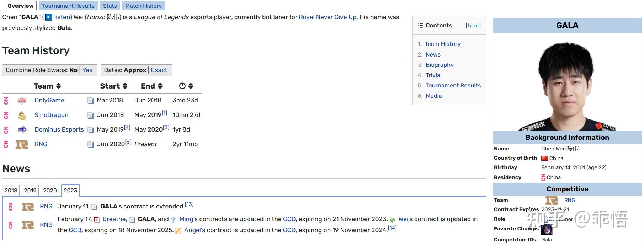Click the RNG logo in Team History
Screen dimensions: 644x245
pyautogui.click(x=22, y=144)
